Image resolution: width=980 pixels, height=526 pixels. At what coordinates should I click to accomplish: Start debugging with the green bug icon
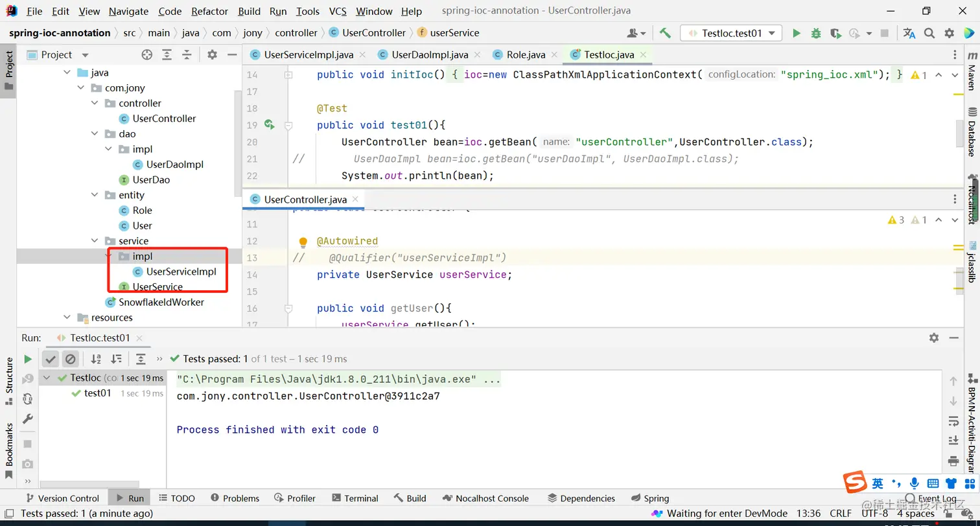point(816,33)
